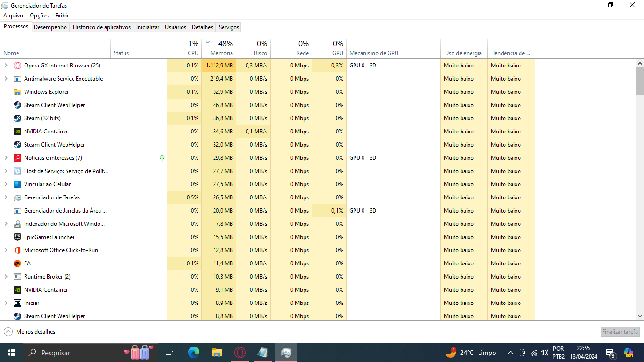Image resolution: width=644 pixels, height=362 pixels.
Task: Sort by the Disco column header
Action: pyautogui.click(x=253, y=49)
